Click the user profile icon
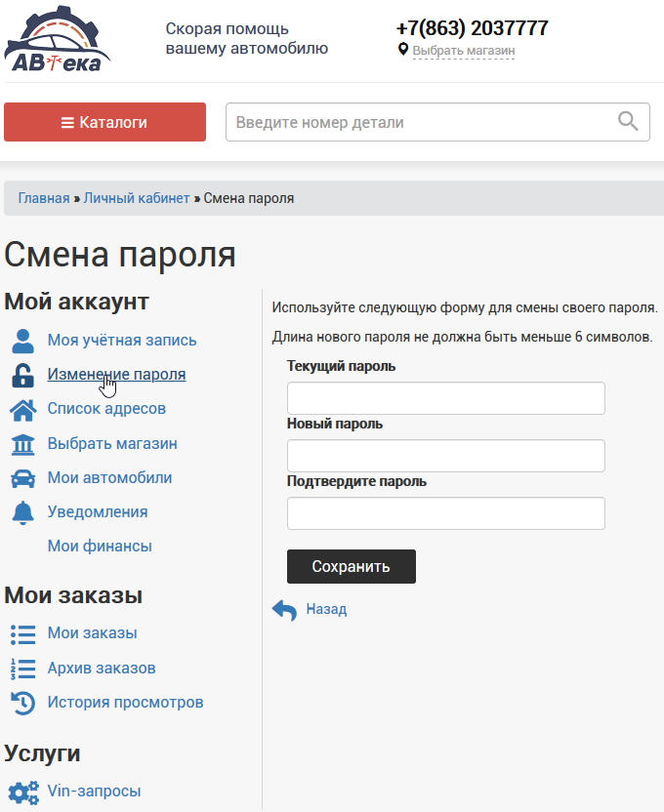This screenshot has height=812, width=664. tap(22, 341)
